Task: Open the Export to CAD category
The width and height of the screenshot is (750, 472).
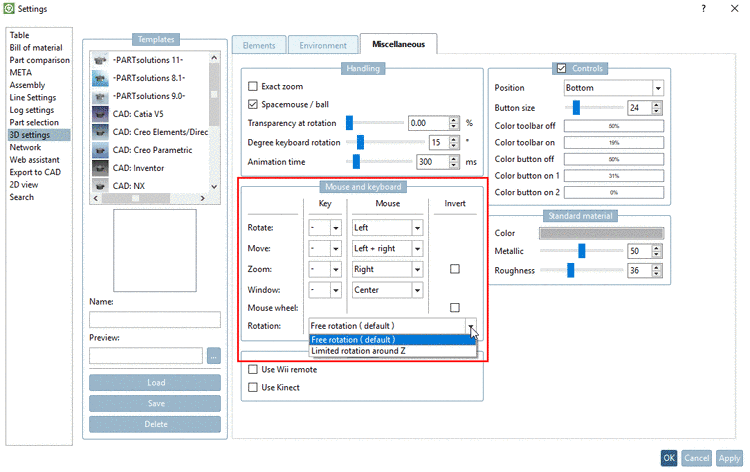Action: tap(35, 172)
